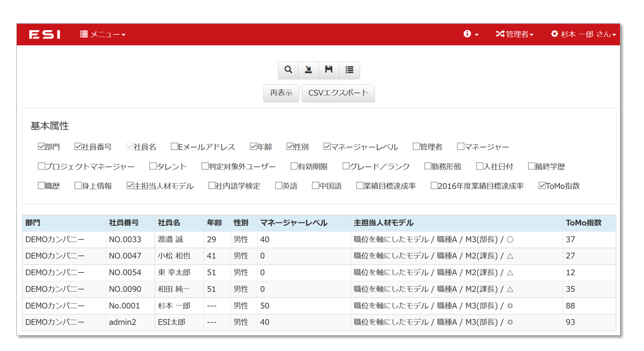The height and width of the screenshot is (351, 644).
Task: Click the search magnifier icon button
Action: point(288,70)
